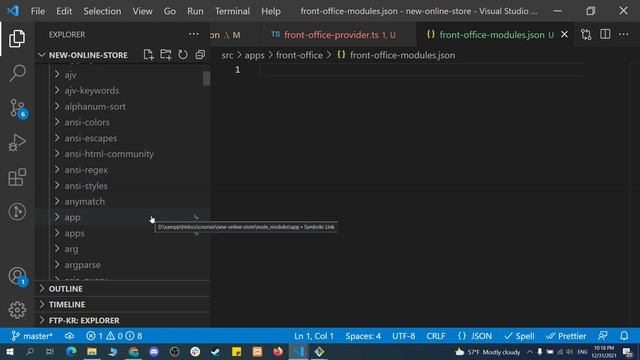
Task: Toggle Spell checker in status bar
Action: [519, 336]
